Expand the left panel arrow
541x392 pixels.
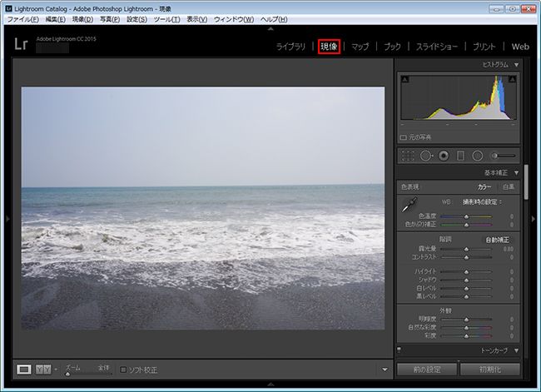tap(7, 218)
